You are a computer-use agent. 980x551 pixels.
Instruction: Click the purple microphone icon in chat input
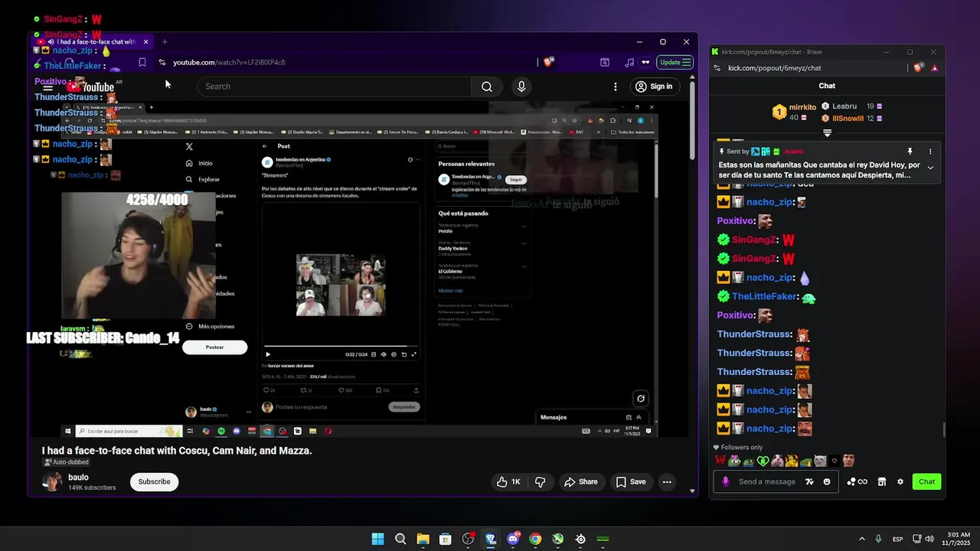click(x=725, y=481)
